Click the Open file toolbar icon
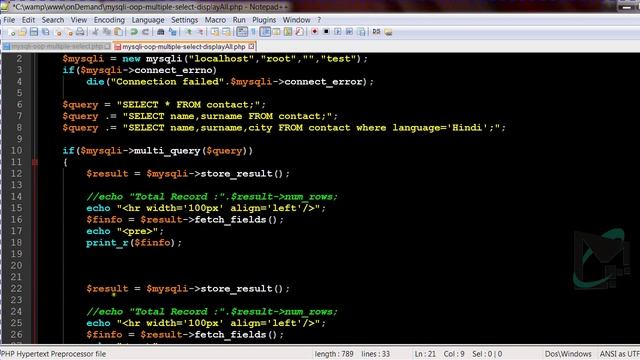640x360 pixels. (22, 32)
